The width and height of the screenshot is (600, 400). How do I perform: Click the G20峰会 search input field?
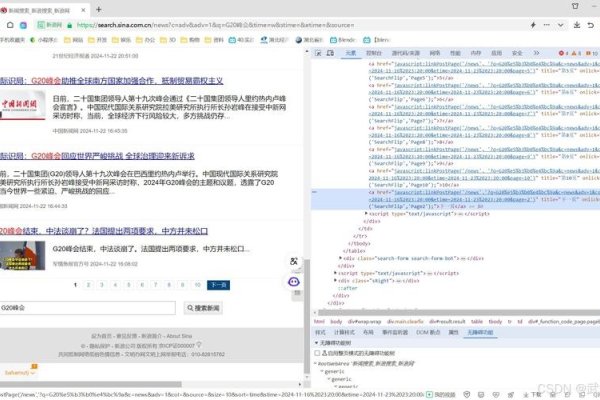pos(88,308)
